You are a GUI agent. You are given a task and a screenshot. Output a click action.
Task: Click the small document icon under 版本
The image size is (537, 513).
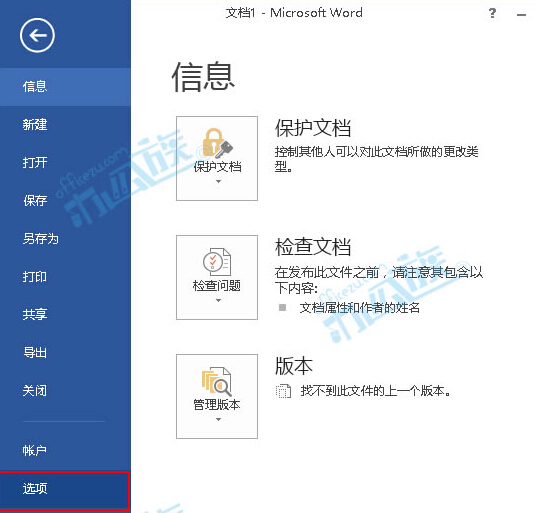[x=283, y=391]
